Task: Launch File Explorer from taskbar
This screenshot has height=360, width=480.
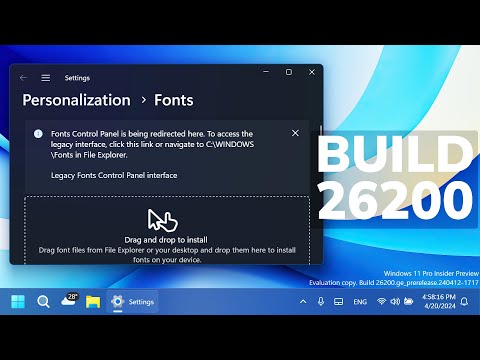Action: pos(93,302)
